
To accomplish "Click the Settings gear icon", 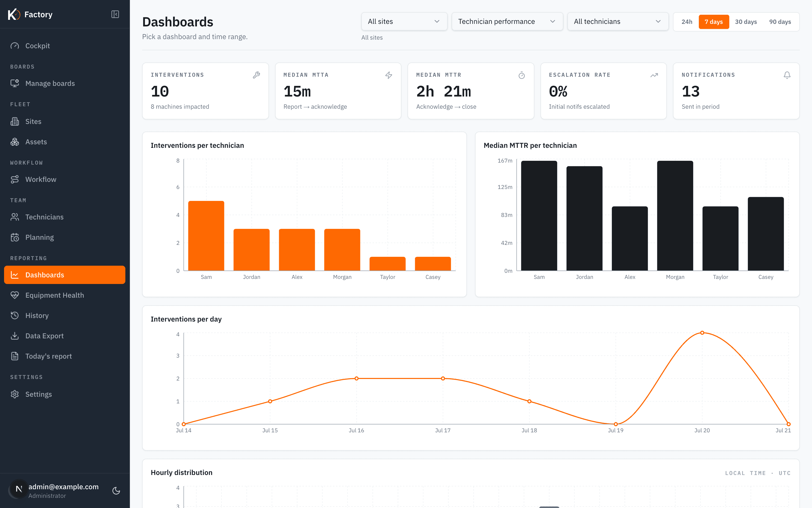I will 15,394.
